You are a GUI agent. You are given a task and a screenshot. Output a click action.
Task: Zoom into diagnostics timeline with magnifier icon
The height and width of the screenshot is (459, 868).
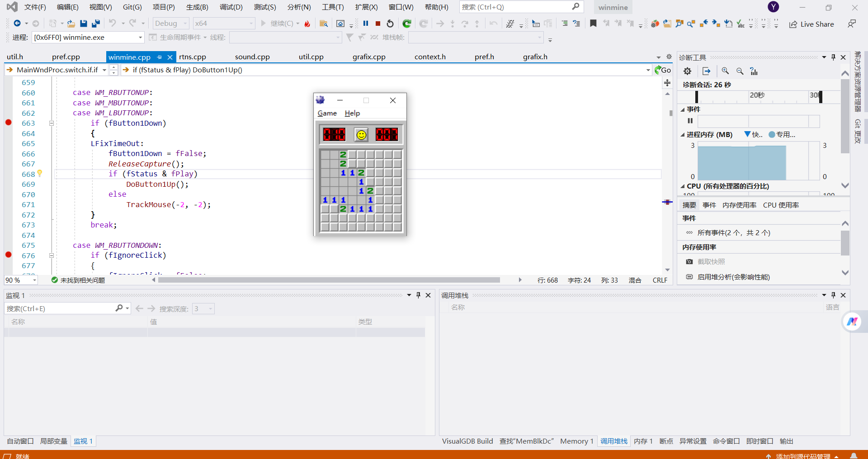click(726, 71)
